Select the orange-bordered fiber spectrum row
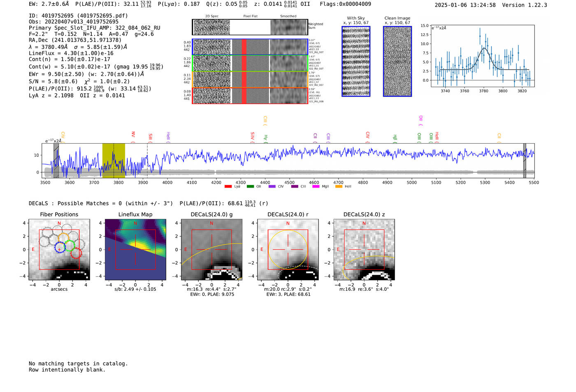Viewport: 576px width, 392px height. pos(250,79)
